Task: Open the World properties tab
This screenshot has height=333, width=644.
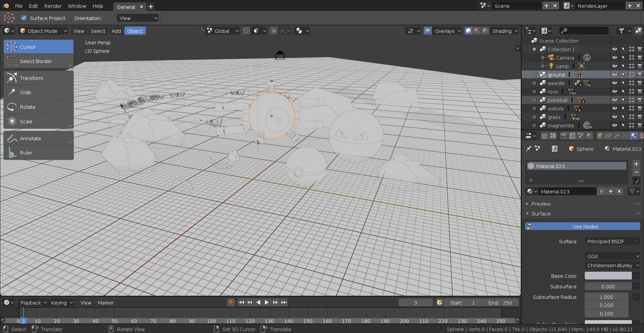Action: (x=589, y=136)
